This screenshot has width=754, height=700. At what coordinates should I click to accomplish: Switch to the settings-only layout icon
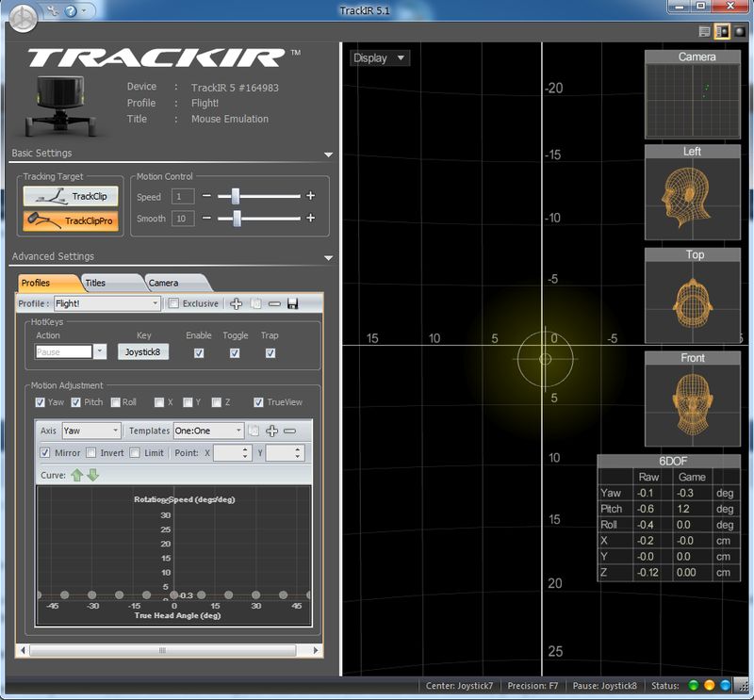704,32
